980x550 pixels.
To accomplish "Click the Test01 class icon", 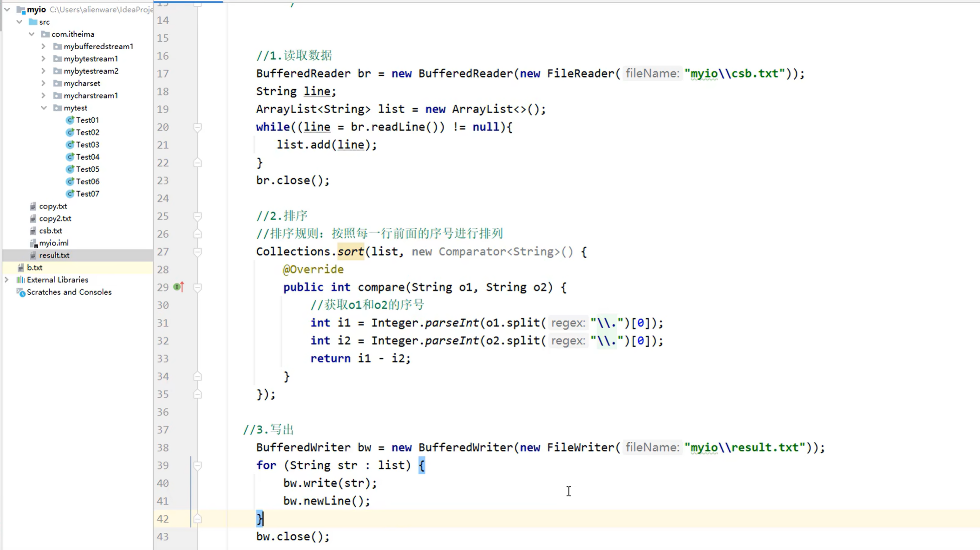I will (x=70, y=120).
